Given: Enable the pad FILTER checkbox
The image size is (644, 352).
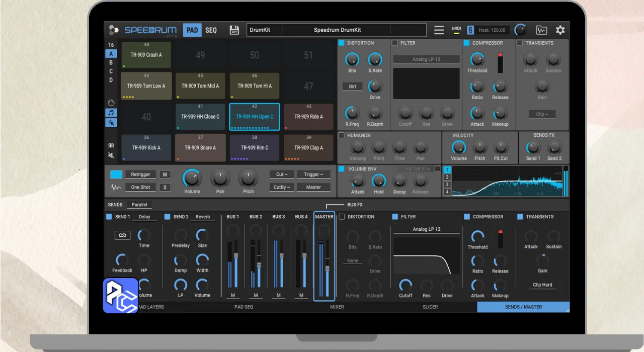Looking at the screenshot, I should pyautogui.click(x=395, y=43).
